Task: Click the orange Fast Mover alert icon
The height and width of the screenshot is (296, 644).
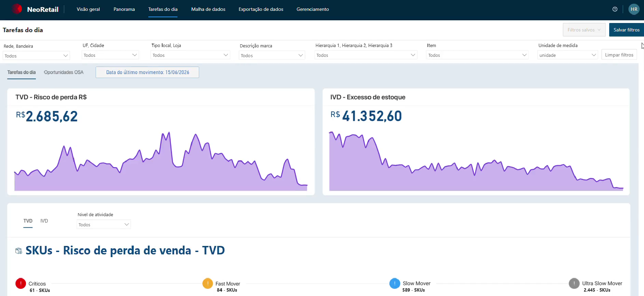Action: tap(207, 283)
